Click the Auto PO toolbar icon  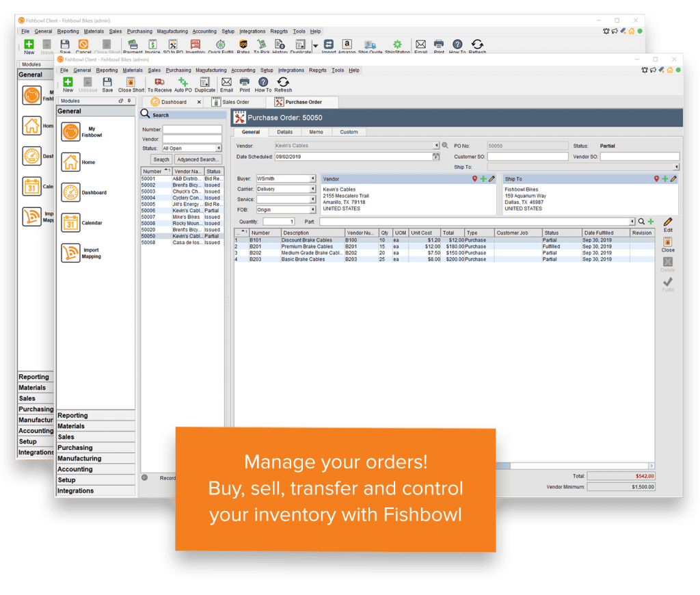(183, 84)
